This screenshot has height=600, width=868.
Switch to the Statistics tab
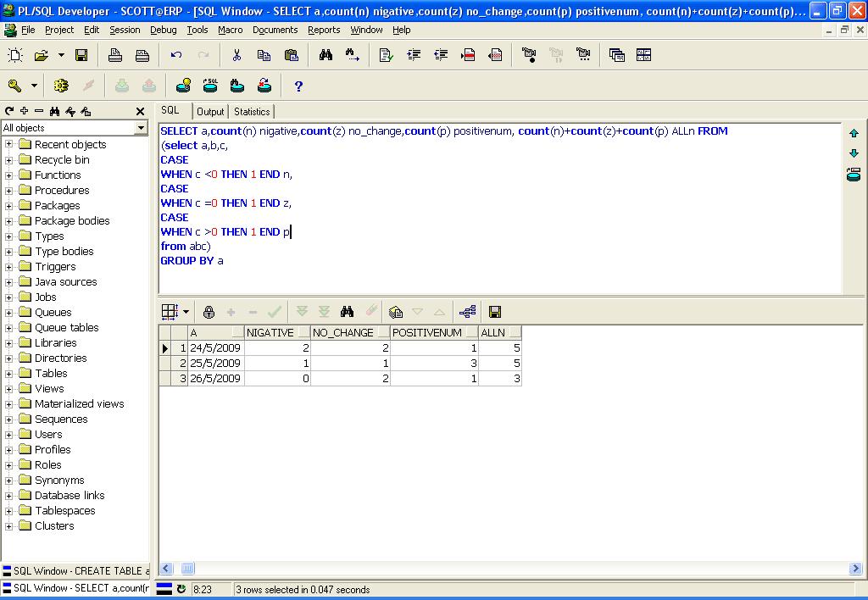pyautogui.click(x=252, y=112)
